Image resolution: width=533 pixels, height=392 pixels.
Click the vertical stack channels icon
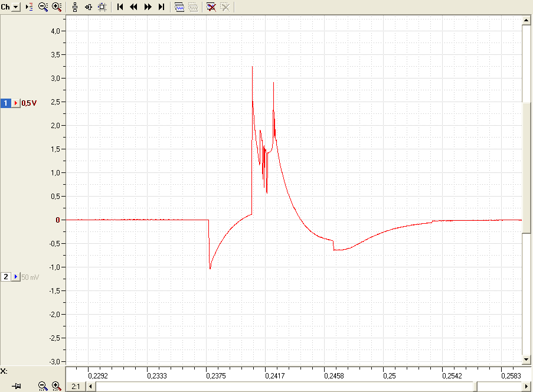(75, 7)
